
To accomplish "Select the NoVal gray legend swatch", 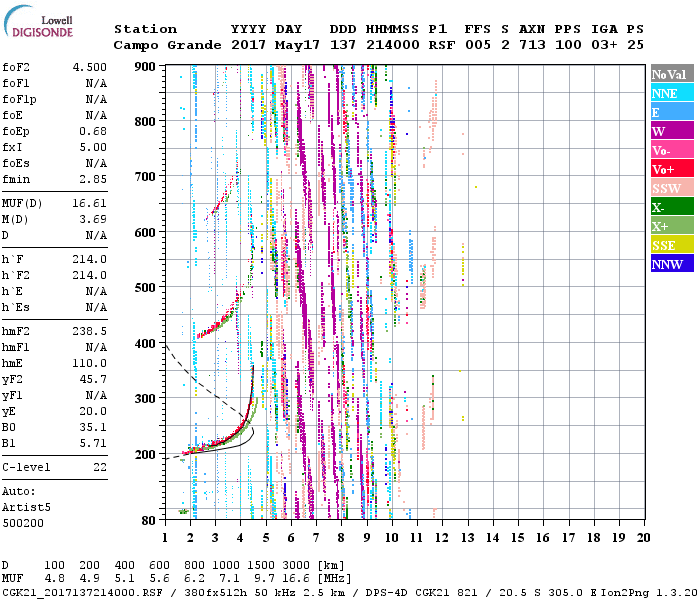I will (672, 74).
